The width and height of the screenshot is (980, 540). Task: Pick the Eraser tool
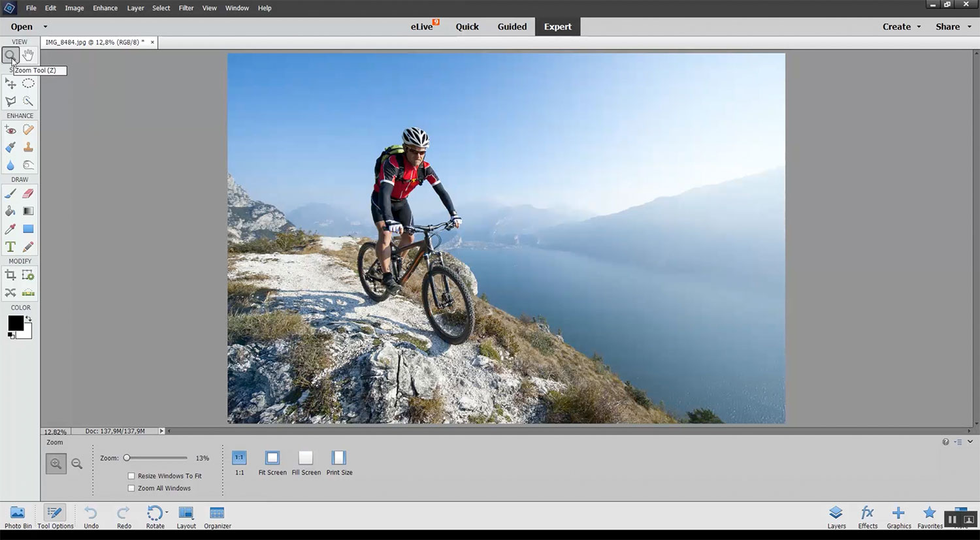click(x=28, y=193)
